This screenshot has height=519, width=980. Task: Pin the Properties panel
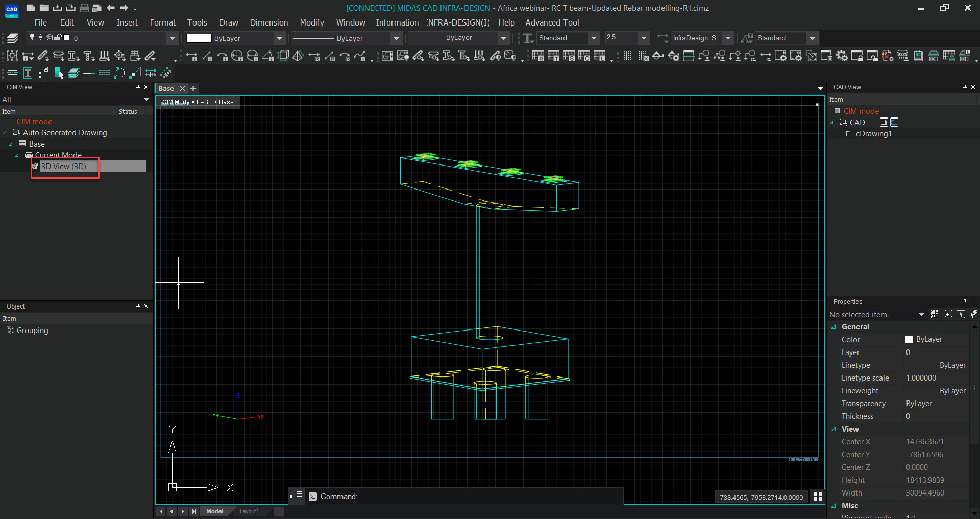click(x=965, y=301)
